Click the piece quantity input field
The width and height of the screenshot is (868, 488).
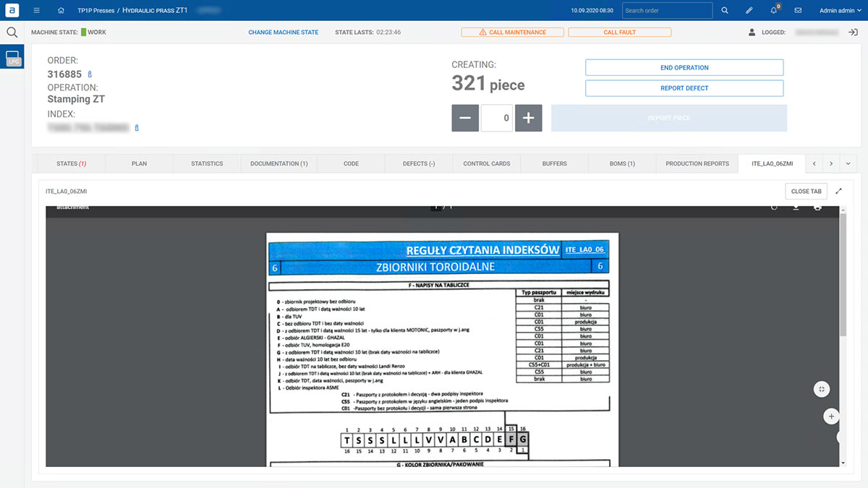pyautogui.click(x=497, y=118)
